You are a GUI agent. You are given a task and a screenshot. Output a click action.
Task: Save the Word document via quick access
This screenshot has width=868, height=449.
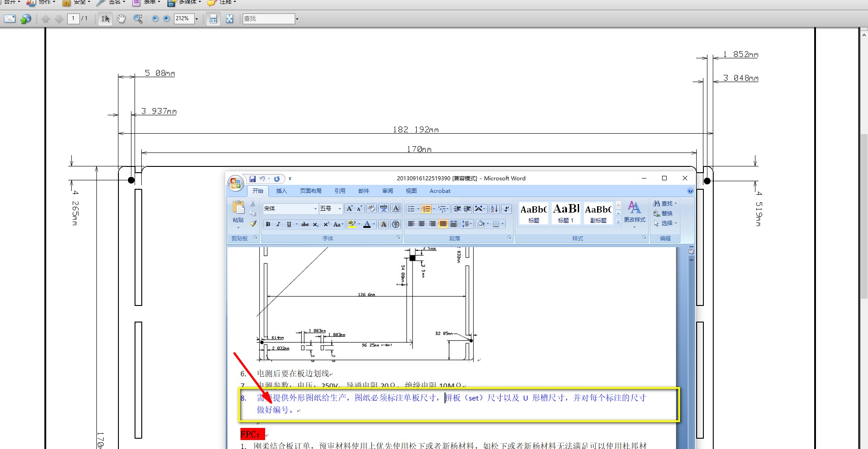coord(252,179)
